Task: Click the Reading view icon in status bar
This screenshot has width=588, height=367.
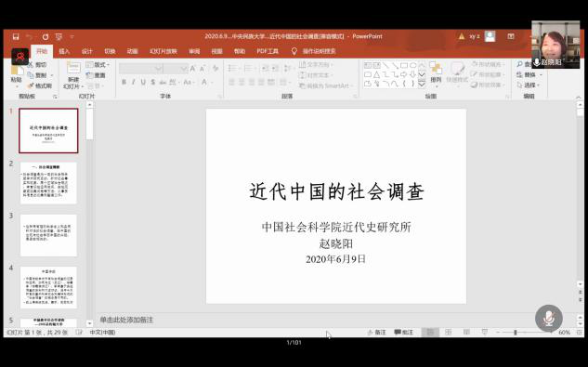Action: click(x=466, y=332)
